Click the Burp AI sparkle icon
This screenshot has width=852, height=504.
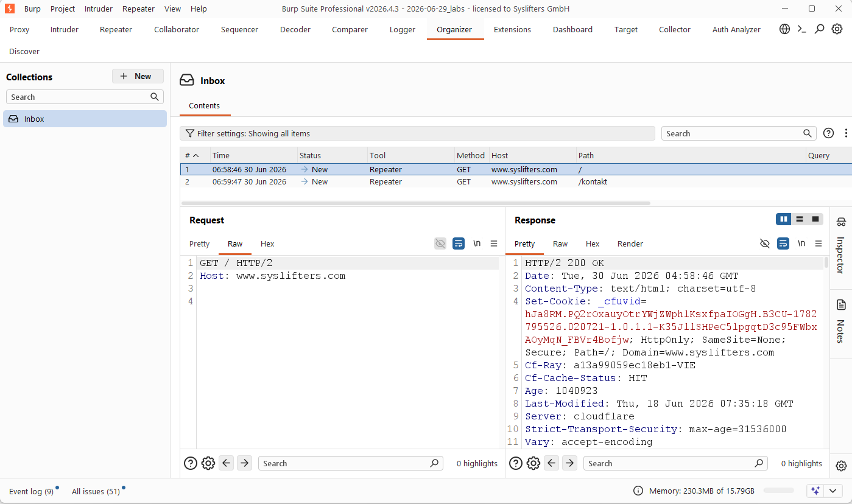tap(815, 491)
